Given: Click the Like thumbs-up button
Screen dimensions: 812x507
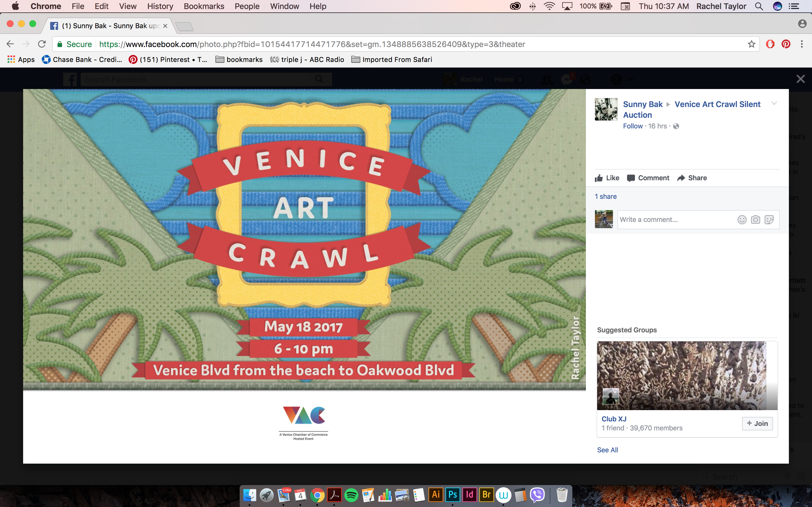Looking at the screenshot, I should (x=607, y=178).
